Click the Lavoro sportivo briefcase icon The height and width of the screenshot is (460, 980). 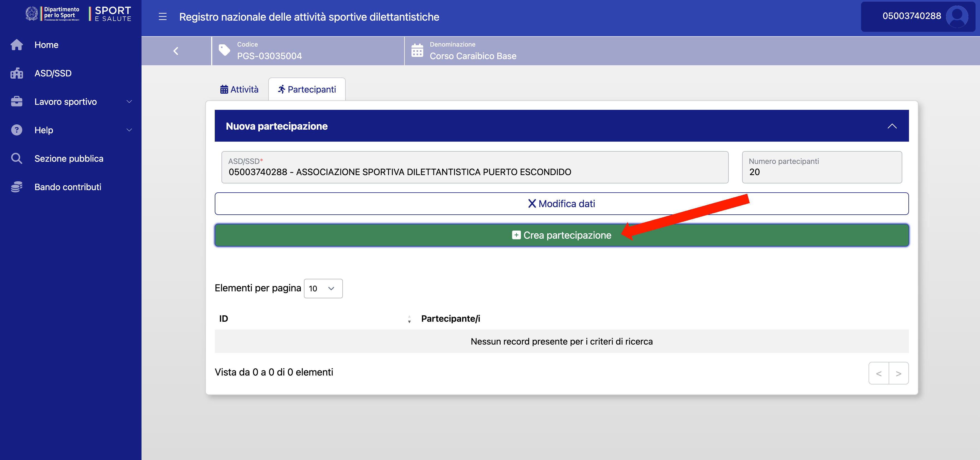tap(16, 102)
